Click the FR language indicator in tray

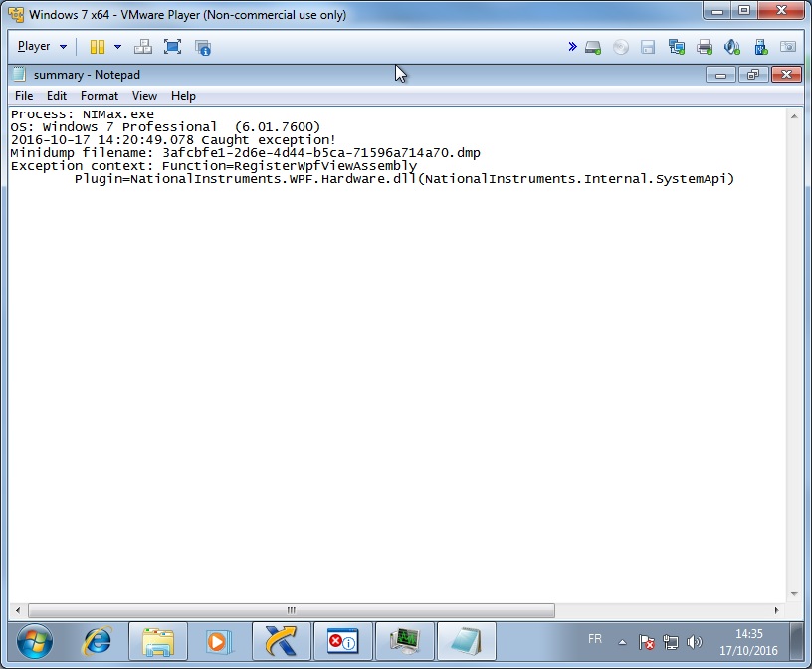click(x=595, y=639)
